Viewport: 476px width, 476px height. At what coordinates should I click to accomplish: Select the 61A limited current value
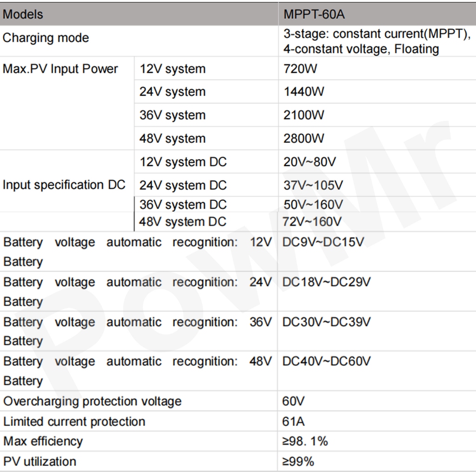click(293, 422)
